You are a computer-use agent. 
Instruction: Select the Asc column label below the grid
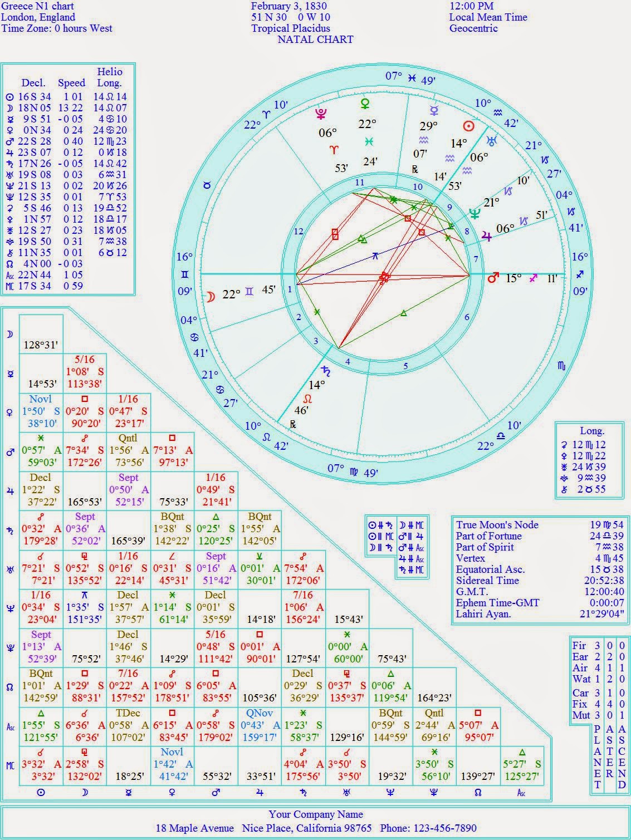click(522, 793)
